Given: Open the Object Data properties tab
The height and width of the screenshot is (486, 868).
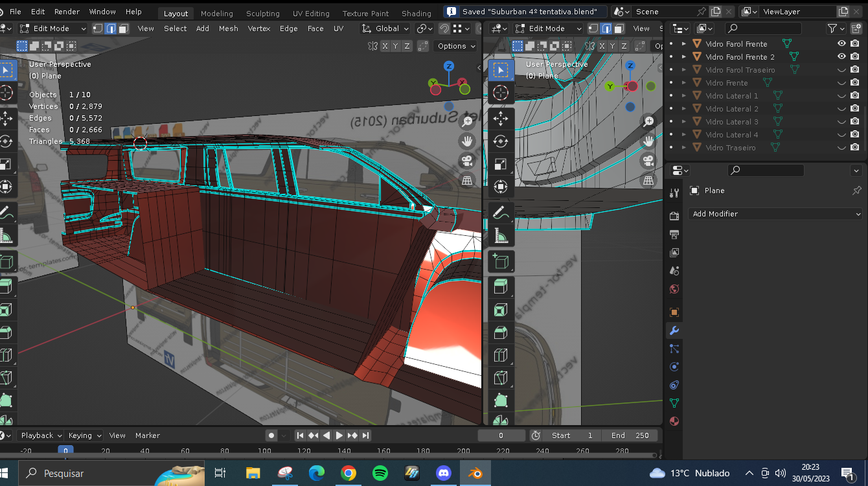Looking at the screenshot, I should [674, 403].
